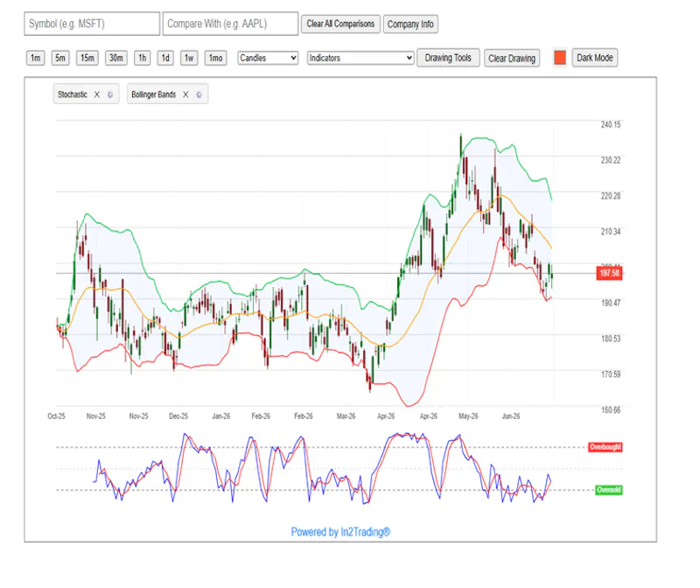Choose the 15m timeframe button
Viewport: 700px width, 588px height.
(87, 58)
